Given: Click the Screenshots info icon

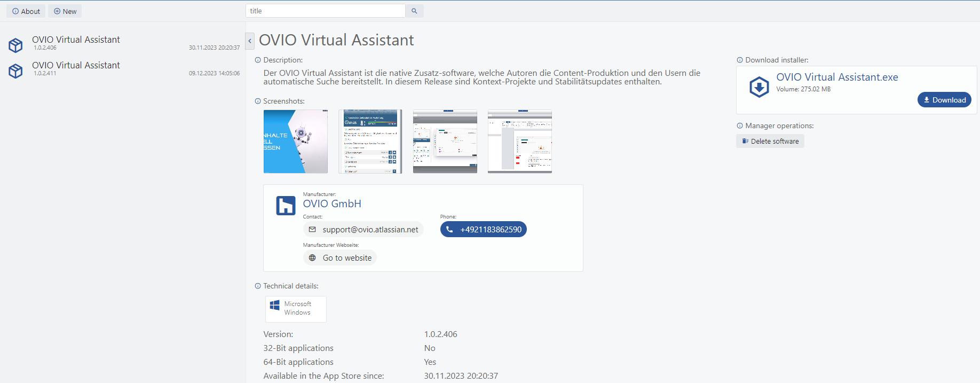Looking at the screenshot, I should click(258, 101).
